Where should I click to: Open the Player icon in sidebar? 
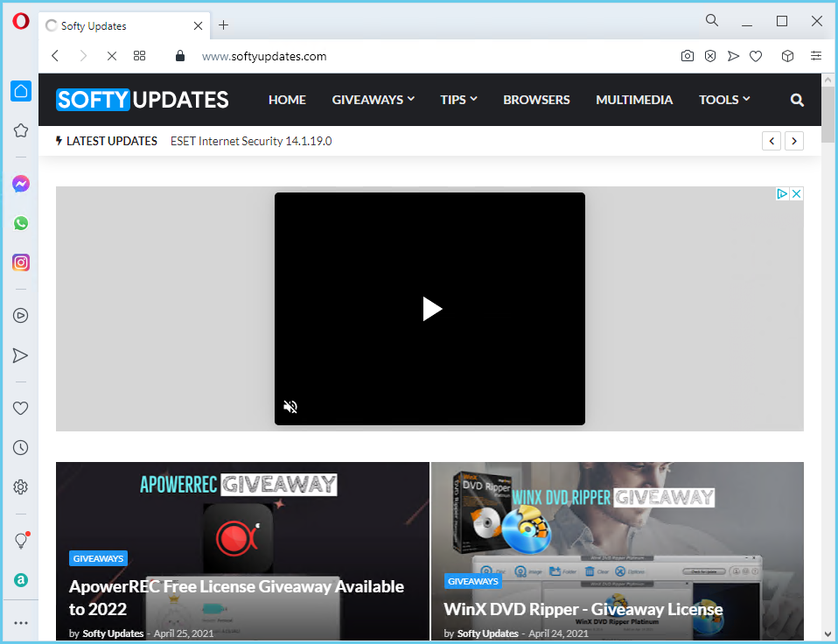[21, 315]
